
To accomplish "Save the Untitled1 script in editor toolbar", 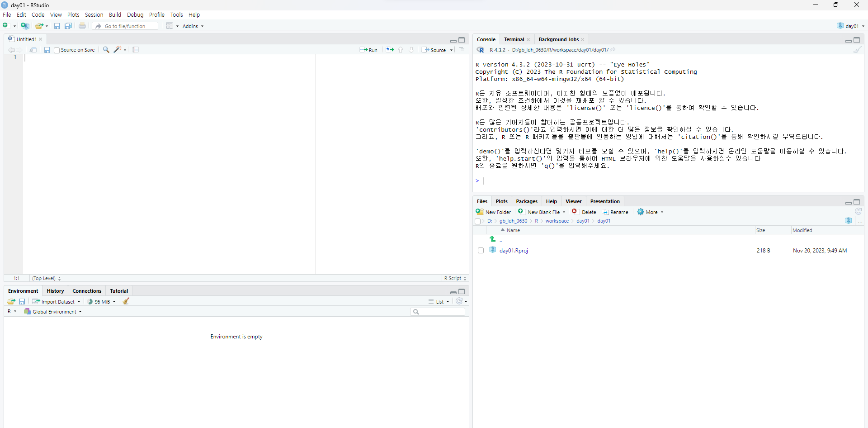I will click(47, 50).
